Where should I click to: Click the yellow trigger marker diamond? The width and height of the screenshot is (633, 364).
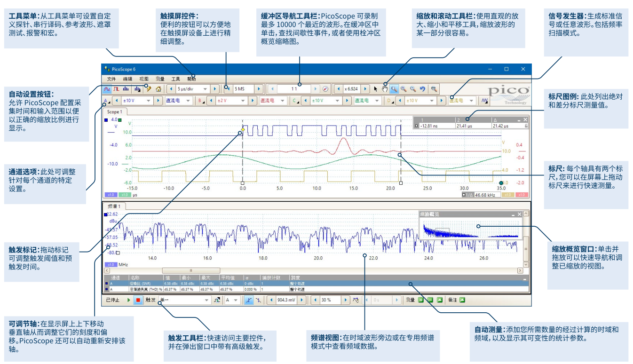coord(243,128)
